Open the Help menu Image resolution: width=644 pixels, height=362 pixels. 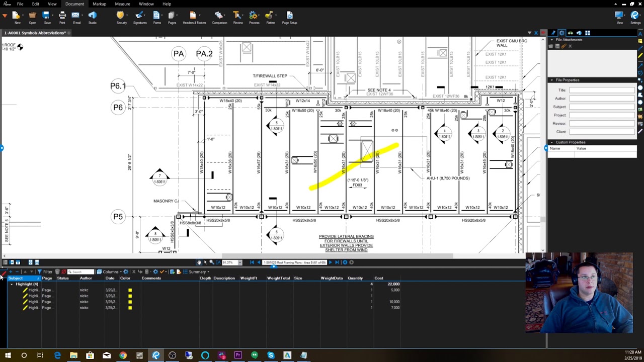167,4
